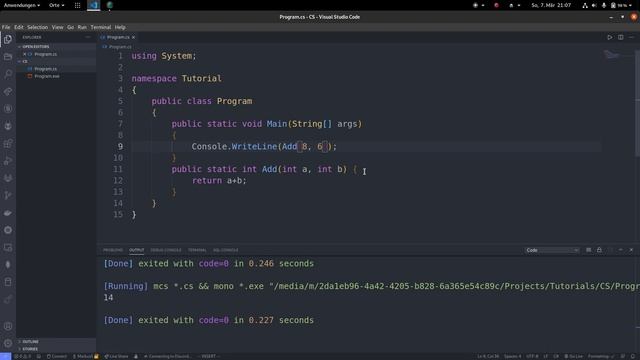
Task: Open Applications grid icon in top bar
Action: click(77, 5)
